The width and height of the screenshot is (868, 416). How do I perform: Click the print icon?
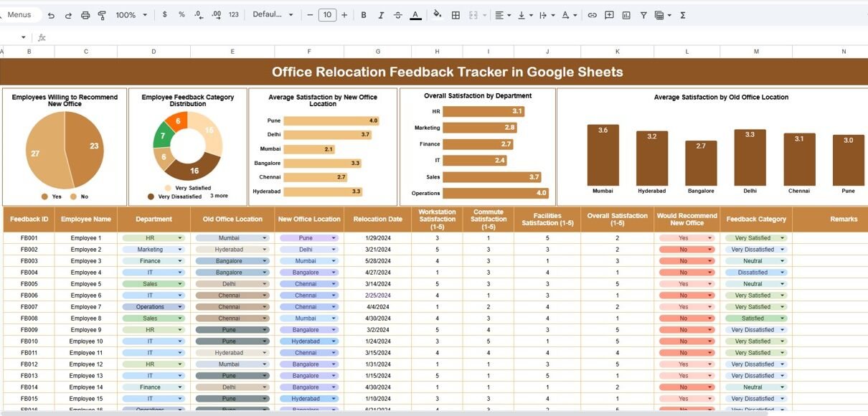pos(85,15)
